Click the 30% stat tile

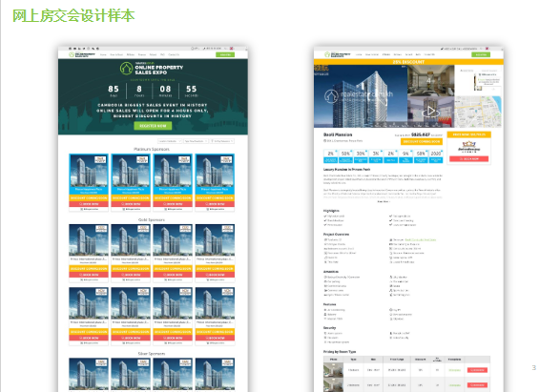coord(361,156)
